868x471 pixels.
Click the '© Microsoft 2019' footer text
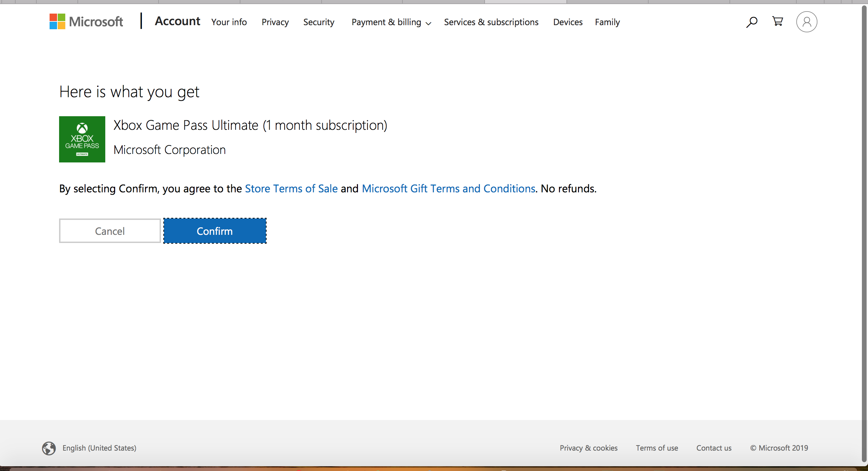[x=779, y=448]
